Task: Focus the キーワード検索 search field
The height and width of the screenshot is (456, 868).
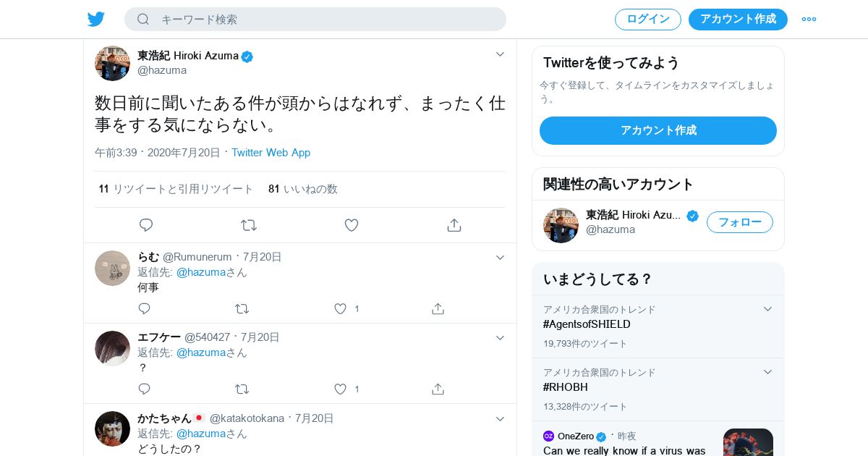Action: coord(325,20)
